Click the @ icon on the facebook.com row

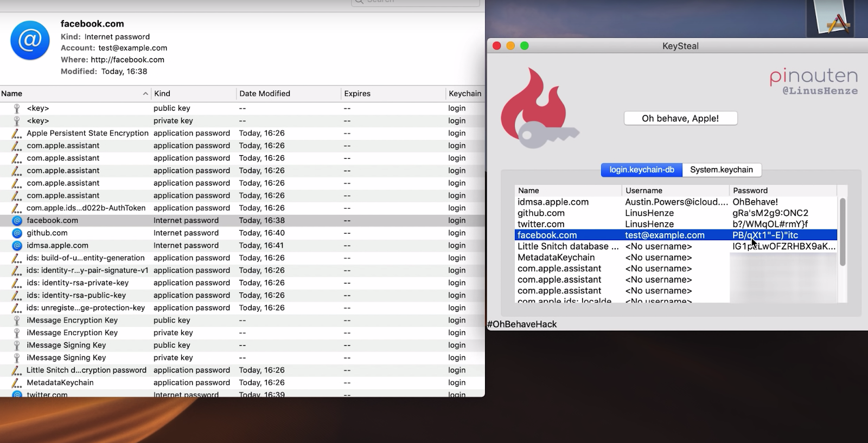[x=17, y=221]
